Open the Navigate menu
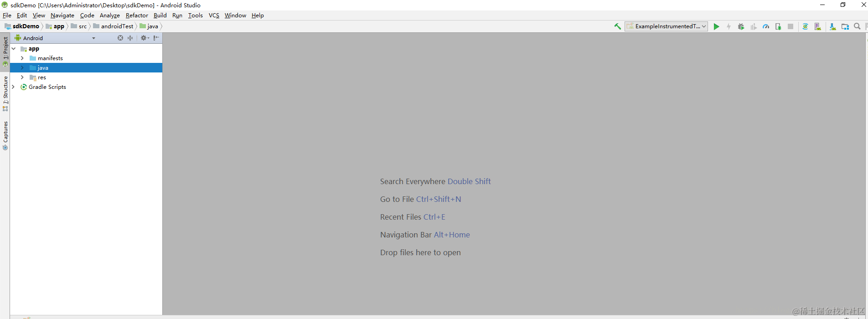Image resolution: width=868 pixels, height=319 pixels. coord(62,15)
